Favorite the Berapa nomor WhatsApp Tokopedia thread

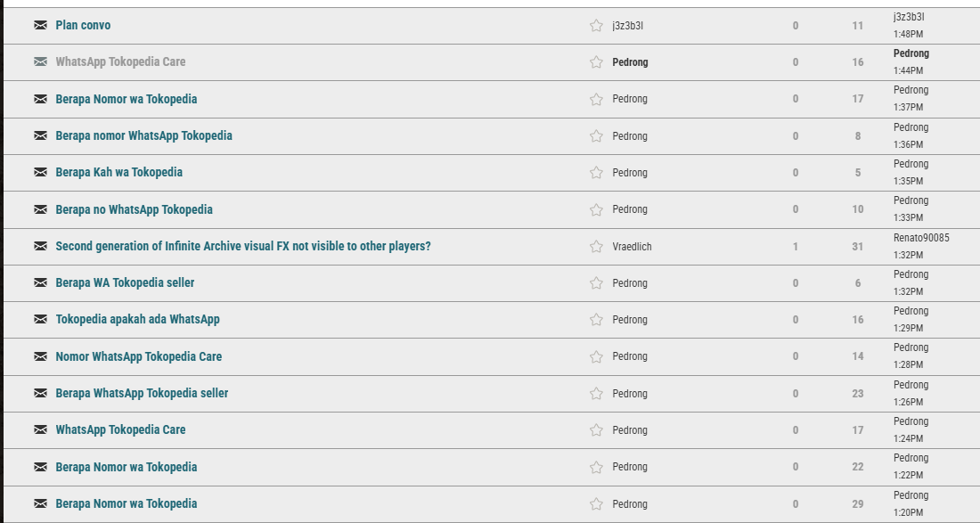point(596,136)
